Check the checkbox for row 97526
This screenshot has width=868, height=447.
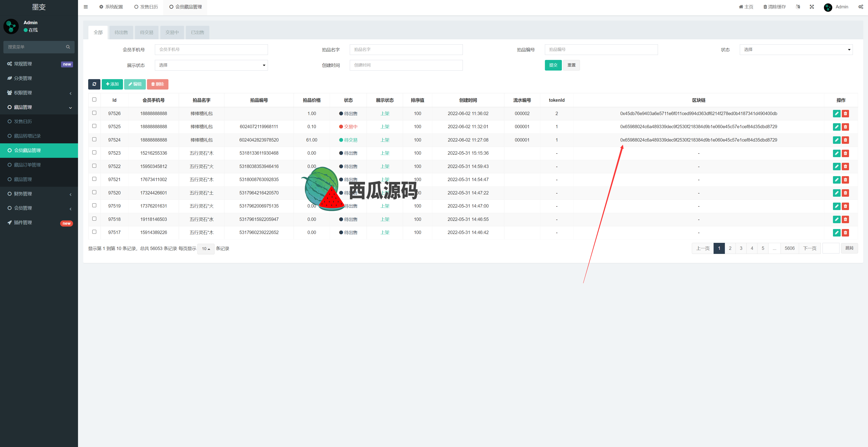94,113
